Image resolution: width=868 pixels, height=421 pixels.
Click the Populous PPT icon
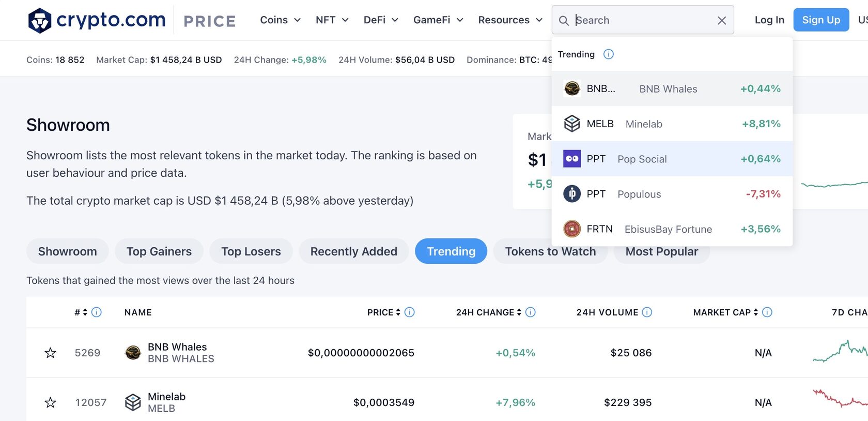[x=572, y=194]
